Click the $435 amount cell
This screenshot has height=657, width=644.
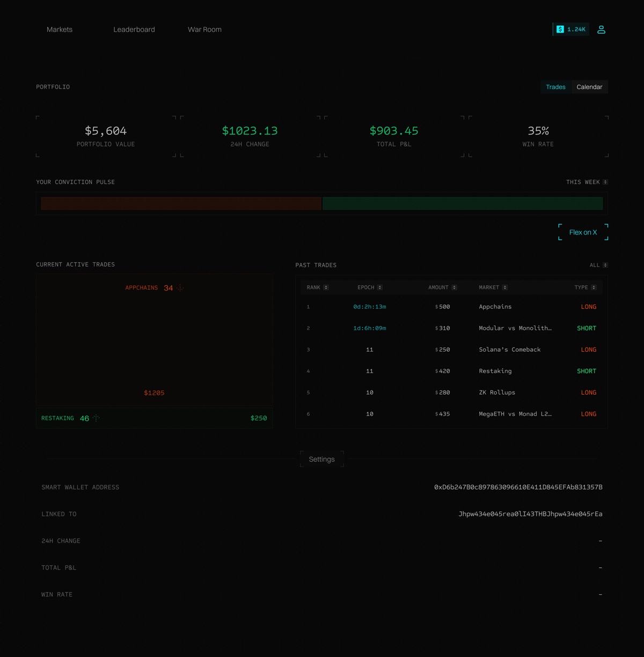(x=443, y=414)
